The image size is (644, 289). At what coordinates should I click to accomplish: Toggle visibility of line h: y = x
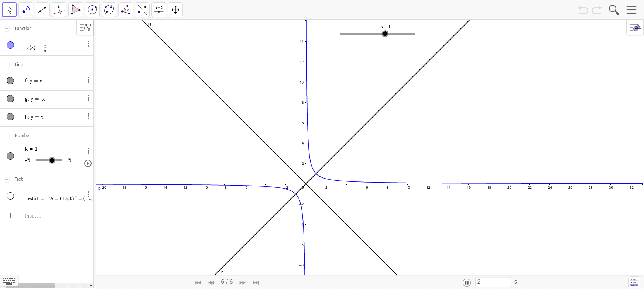[x=10, y=117]
